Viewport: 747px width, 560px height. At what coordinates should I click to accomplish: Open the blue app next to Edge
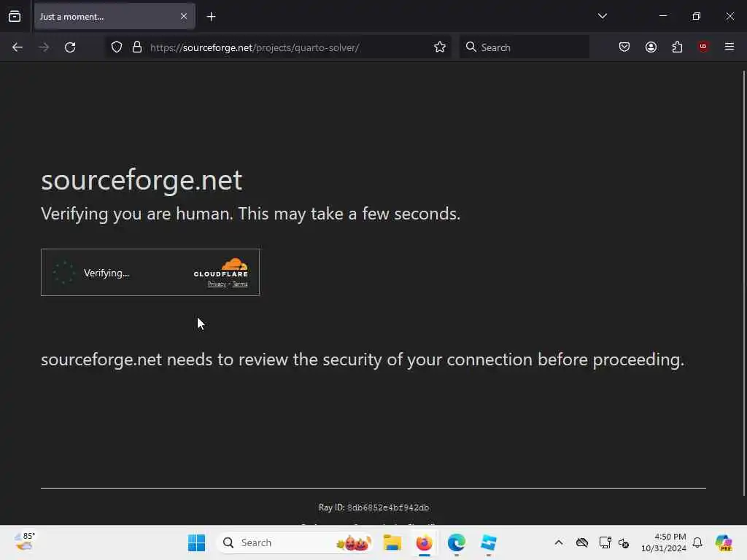489,542
